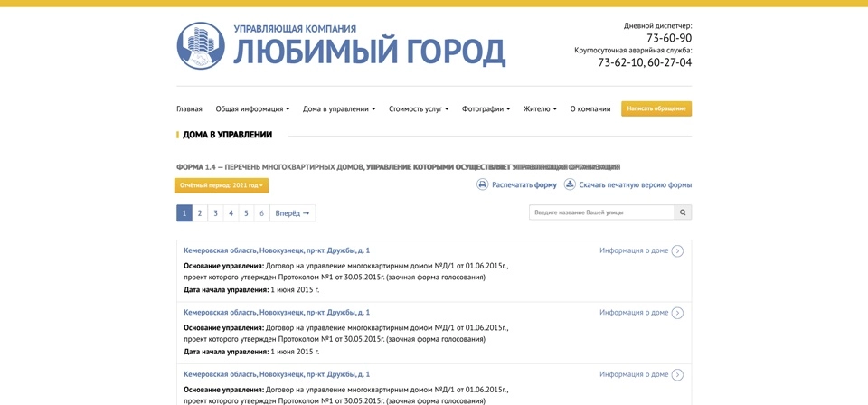Image resolution: width=868 pixels, height=405 pixels.
Task: Go to page 2 in pagination
Action: [x=200, y=213]
